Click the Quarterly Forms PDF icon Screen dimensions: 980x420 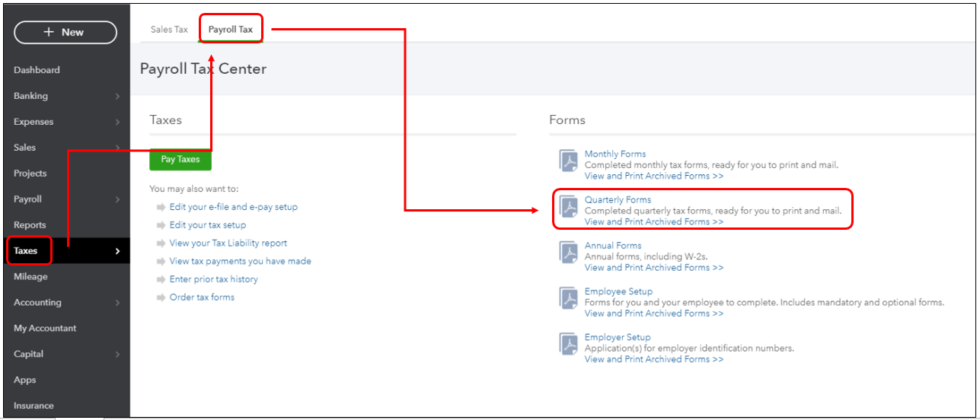pos(570,207)
